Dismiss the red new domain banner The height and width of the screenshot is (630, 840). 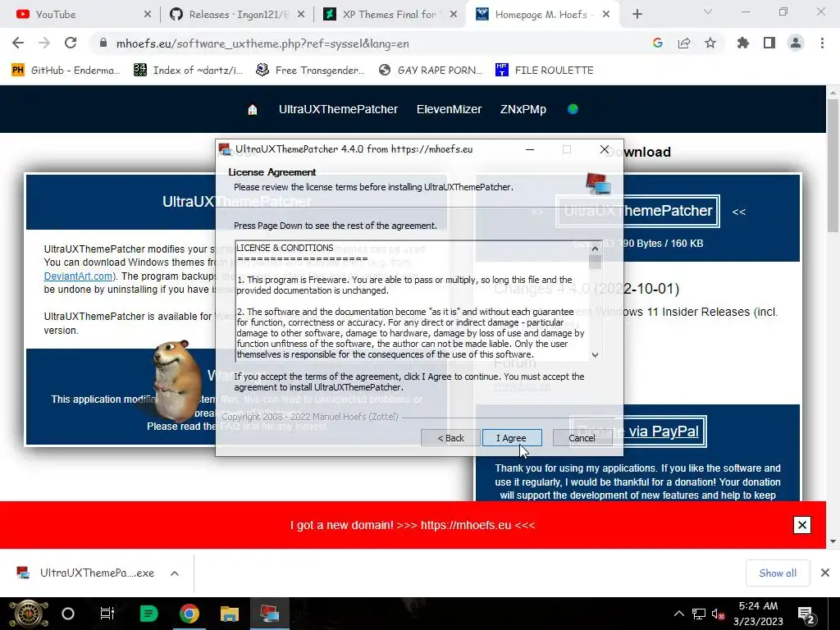click(802, 525)
